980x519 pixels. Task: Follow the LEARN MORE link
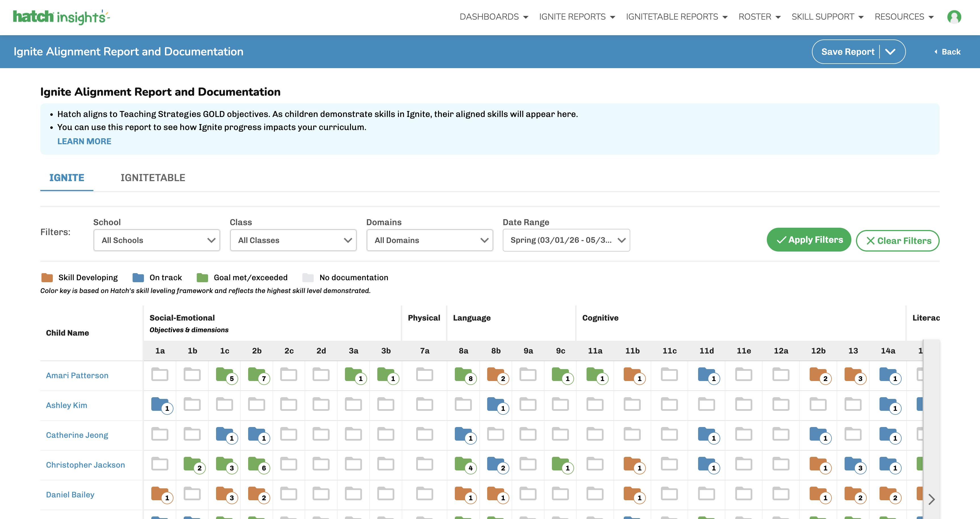[x=84, y=141]
